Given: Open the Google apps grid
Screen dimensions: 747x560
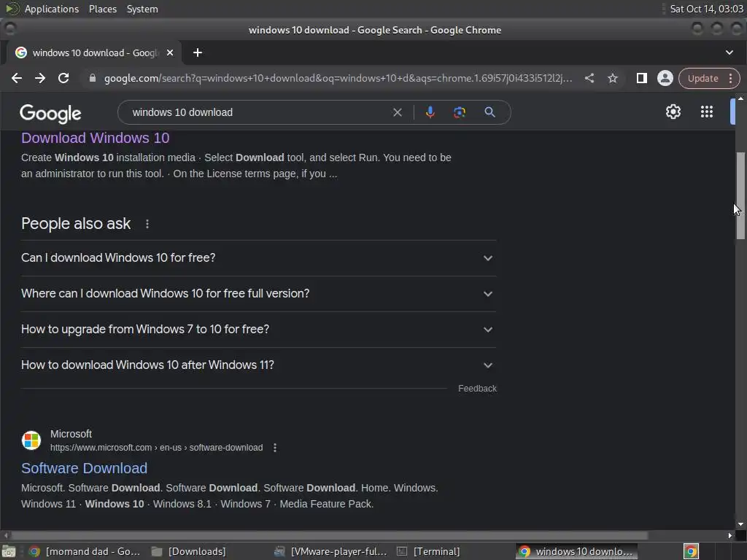Looking at the screenshot, I should pos(706,112).
